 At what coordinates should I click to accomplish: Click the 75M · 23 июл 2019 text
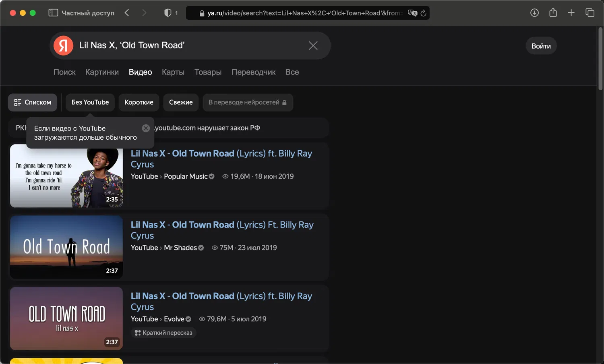248,248
